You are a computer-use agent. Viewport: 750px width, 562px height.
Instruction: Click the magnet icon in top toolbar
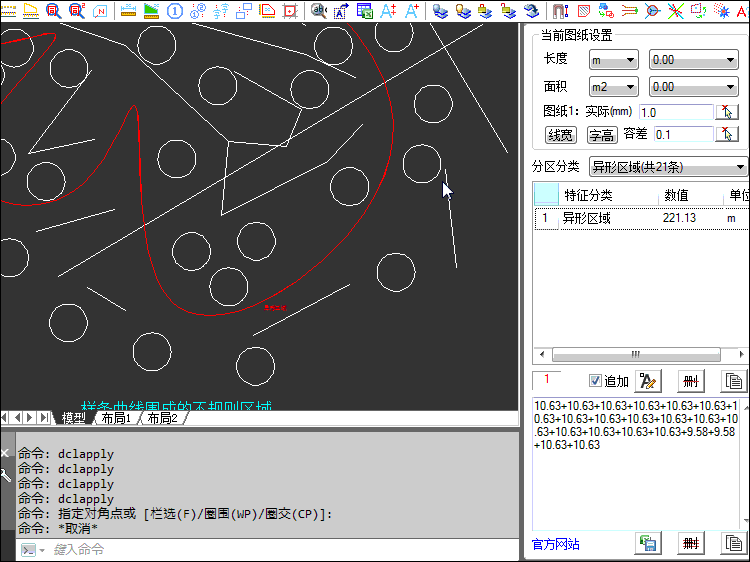click(558, 11)
